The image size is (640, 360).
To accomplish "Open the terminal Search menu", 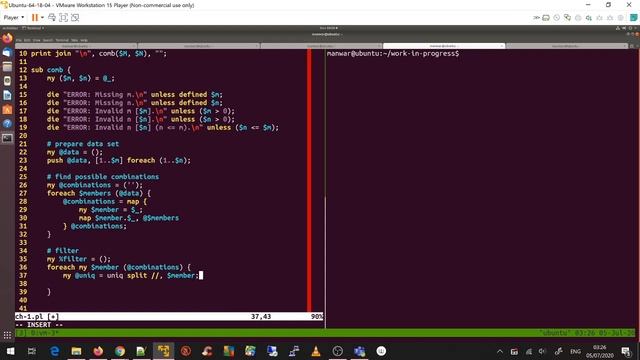I will pyautogui.click(x=48, y=40).
